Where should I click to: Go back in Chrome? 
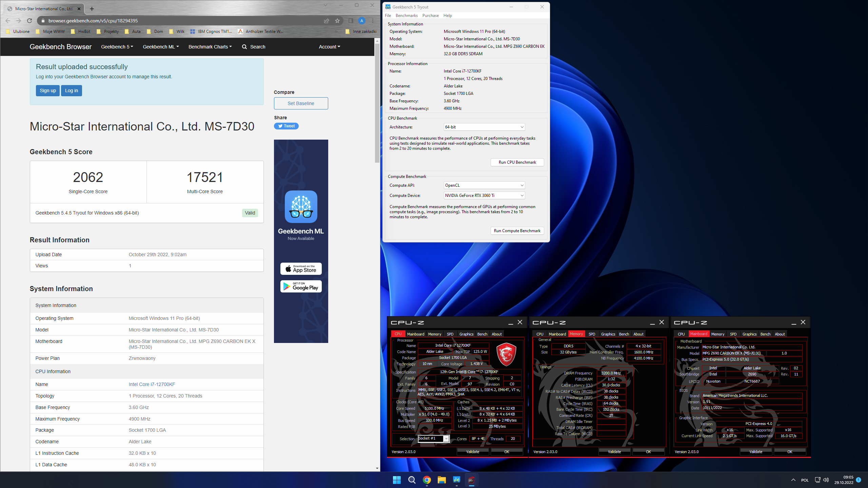(8, 21)
